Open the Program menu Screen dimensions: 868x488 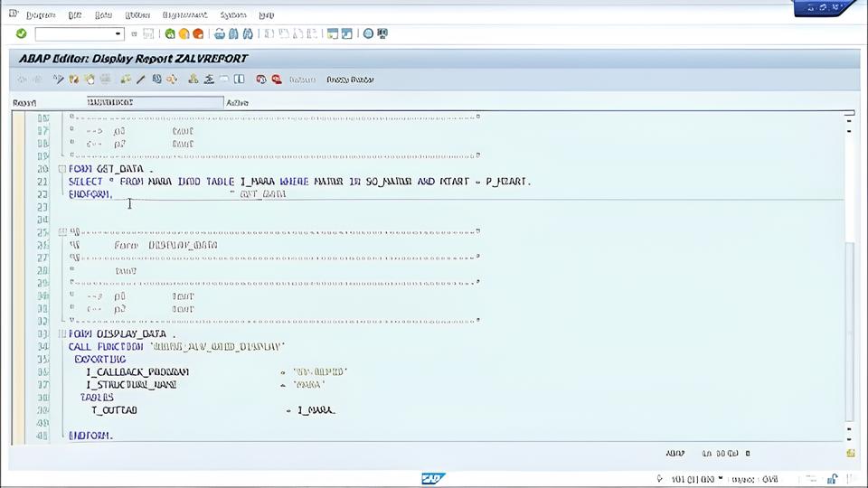tap(41, 15)
